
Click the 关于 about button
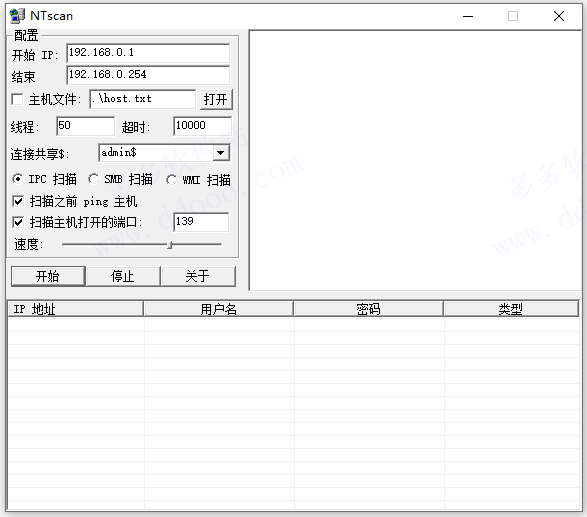[x=198, y=276]
